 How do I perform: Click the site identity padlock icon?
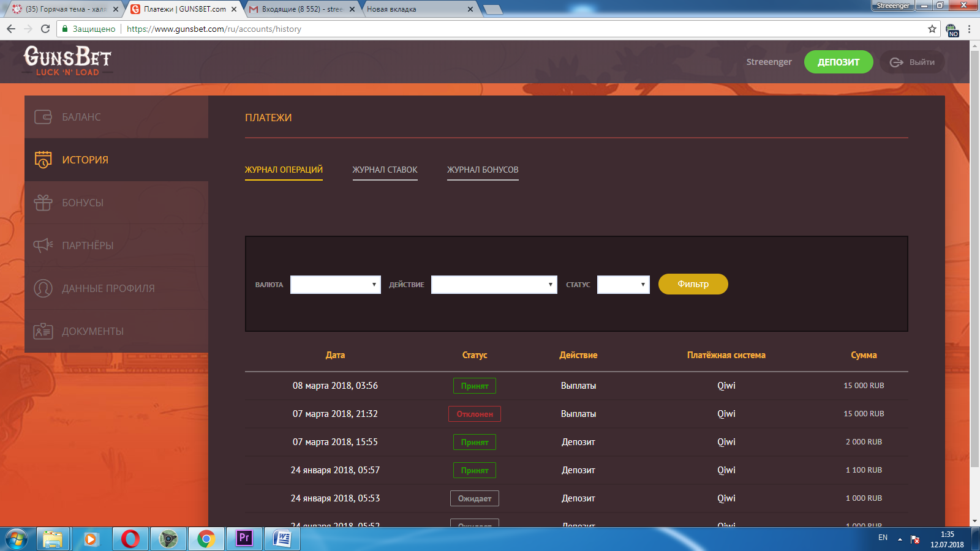65,29
